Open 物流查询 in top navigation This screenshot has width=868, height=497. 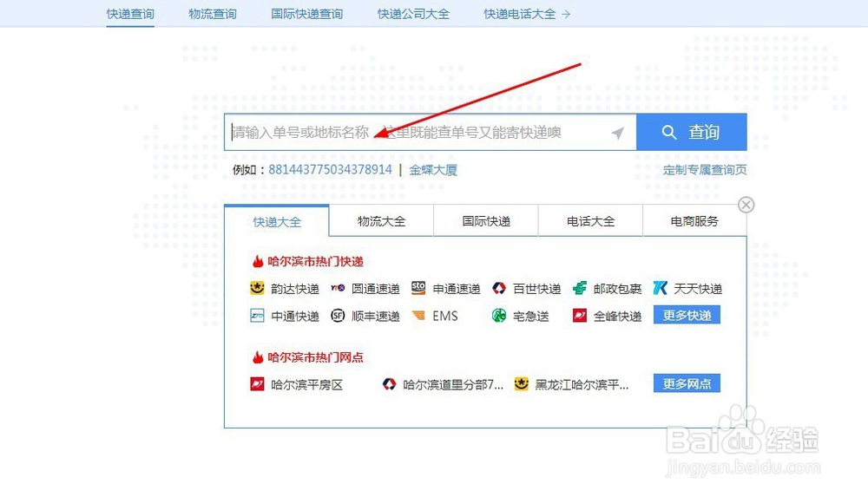click(213, 14)
